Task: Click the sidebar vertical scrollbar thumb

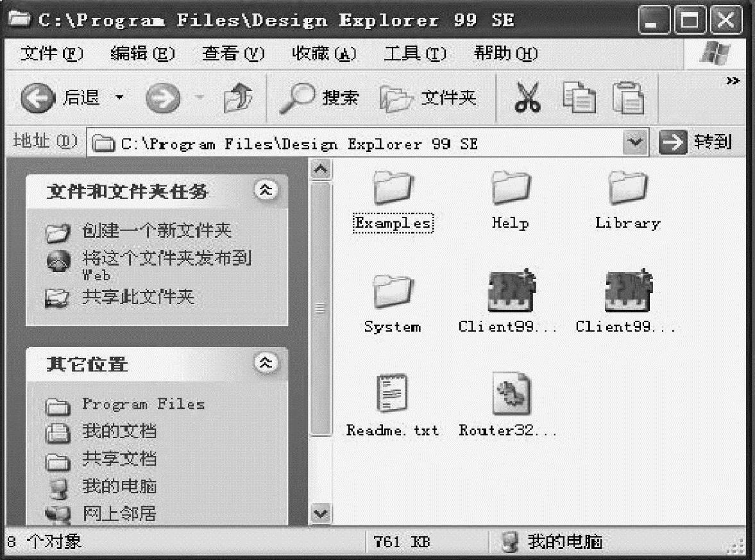Action: pyautogui.click(x=321, y=308)
